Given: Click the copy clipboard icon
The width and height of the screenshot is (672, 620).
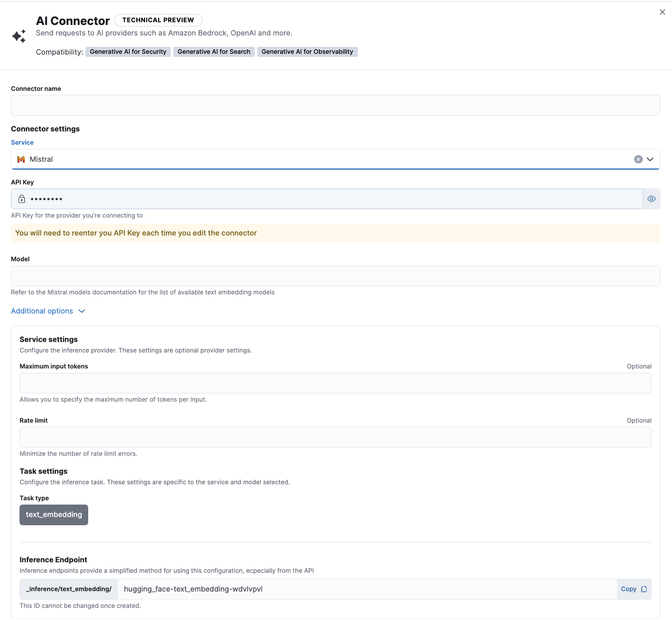Looking at the screenshot, I should [644, 589].
